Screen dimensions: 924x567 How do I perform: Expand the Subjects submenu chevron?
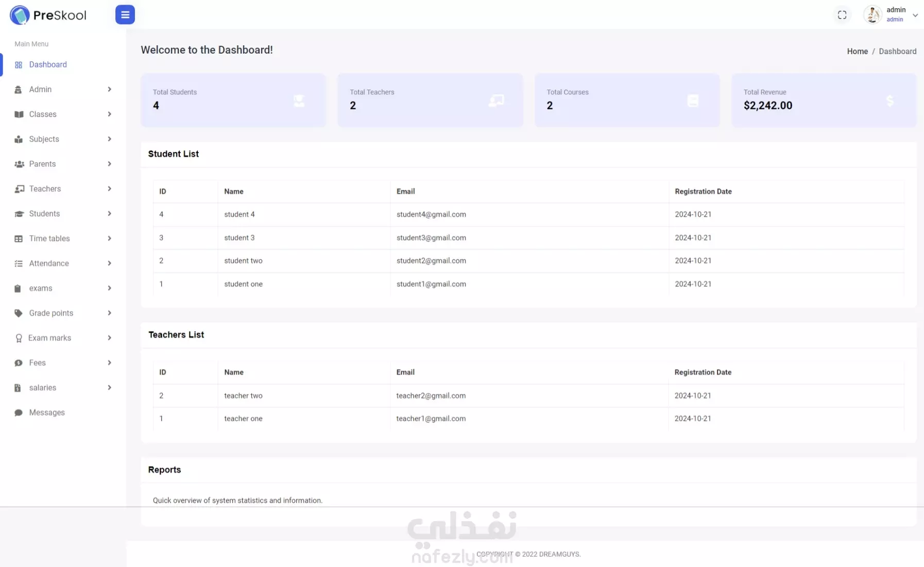[109, 139]
